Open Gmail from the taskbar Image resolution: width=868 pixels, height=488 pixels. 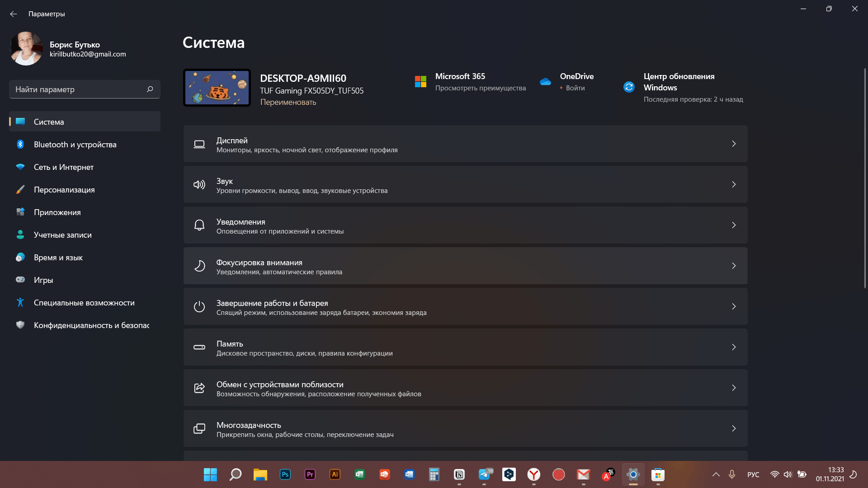(x=583, y=474)
